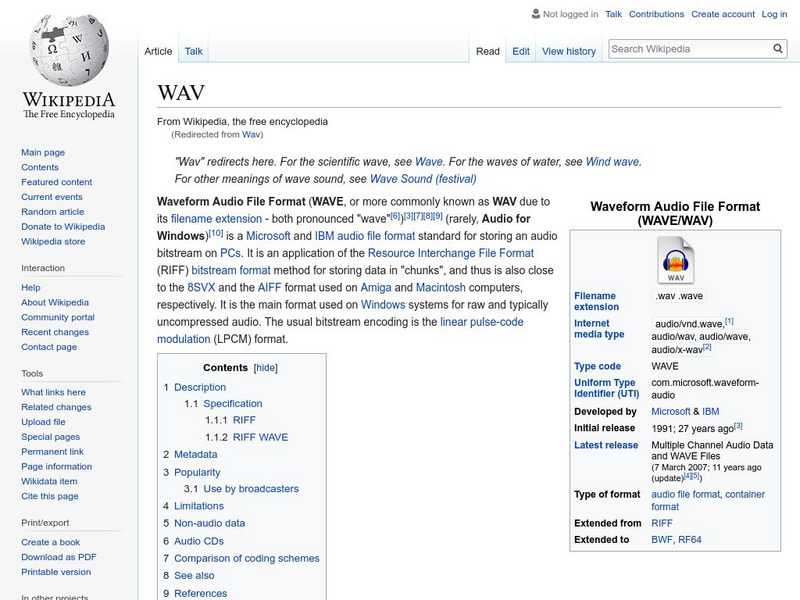Viewport: 800px width, 600px height.
Task: Open the Help sidebar link
Action: coord(31,287)
